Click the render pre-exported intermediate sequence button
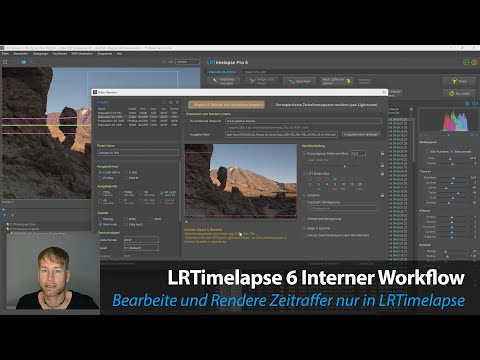The width and height of the screenshot is (480, 360). 326,105
